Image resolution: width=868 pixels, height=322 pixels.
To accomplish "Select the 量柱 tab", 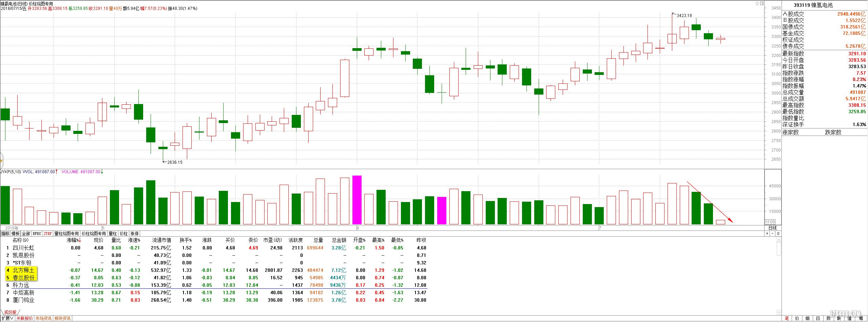I will (113, 234).
